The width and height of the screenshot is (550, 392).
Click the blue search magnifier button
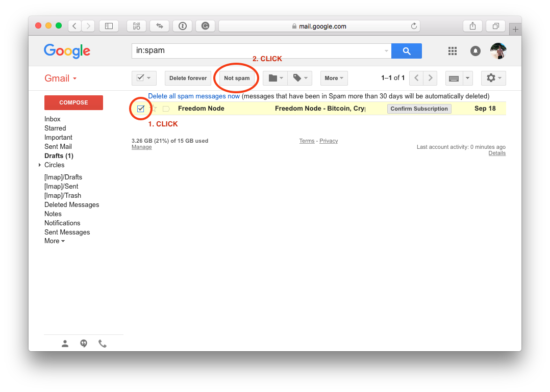click(406, 51)
